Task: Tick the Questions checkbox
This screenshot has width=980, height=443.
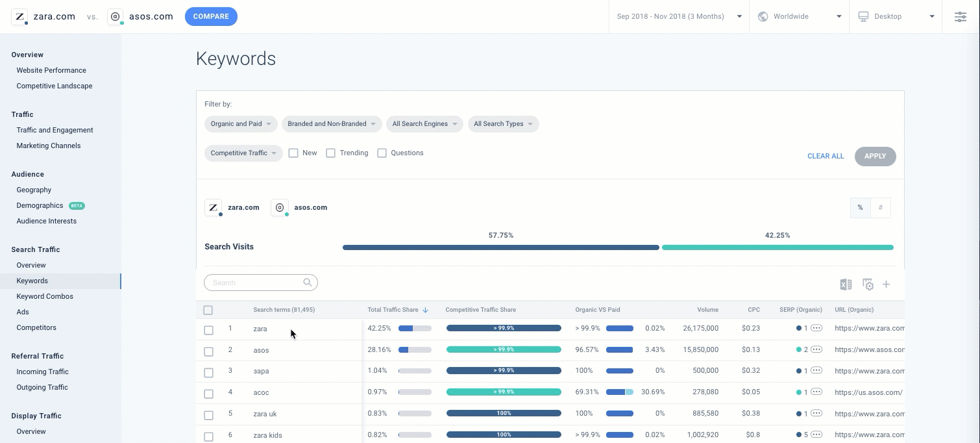Action: pos(382,153)
